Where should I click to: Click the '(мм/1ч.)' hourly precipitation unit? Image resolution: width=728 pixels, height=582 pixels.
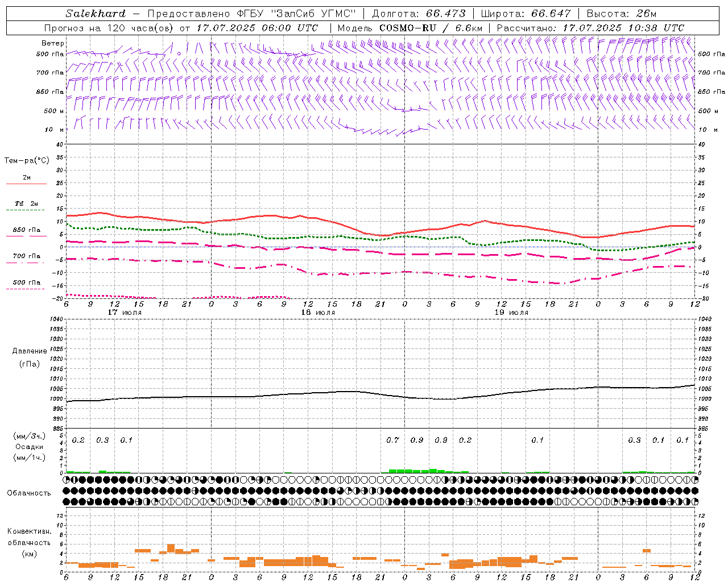[30, 458]
